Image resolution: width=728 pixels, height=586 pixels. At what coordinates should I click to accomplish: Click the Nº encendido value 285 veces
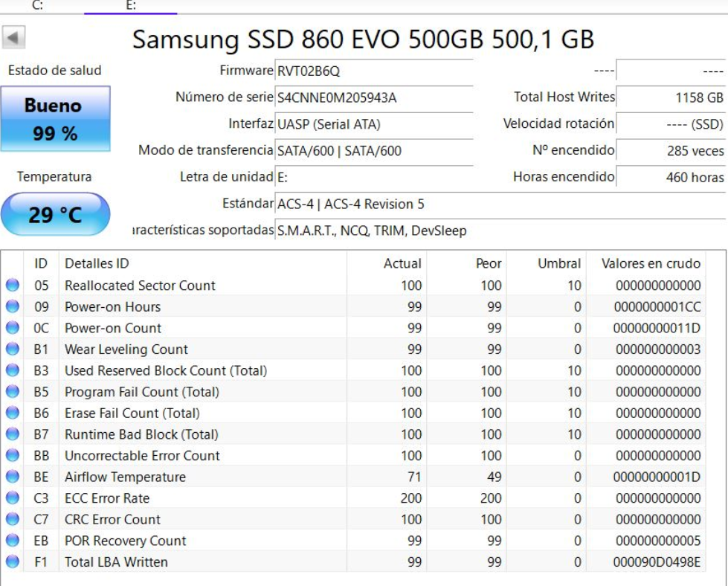tap(671, 150)
